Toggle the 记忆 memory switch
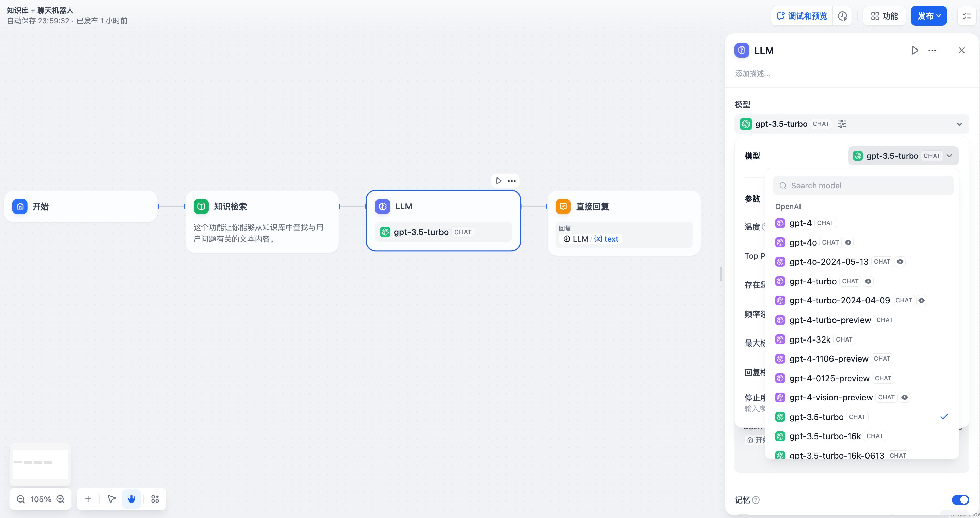This screenshot has height=518, width=980. (960, 499)
